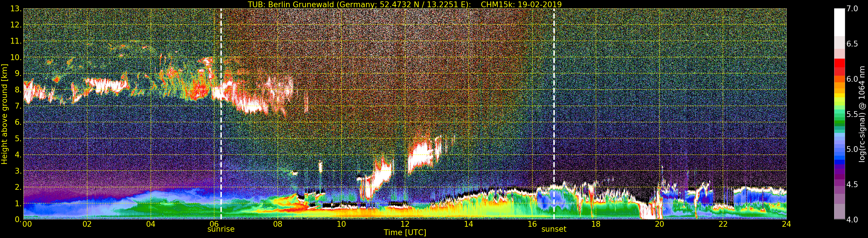Viewport: 868px width, 238px height.
Task: Click the time axis tick '02'
Action: 87,224
